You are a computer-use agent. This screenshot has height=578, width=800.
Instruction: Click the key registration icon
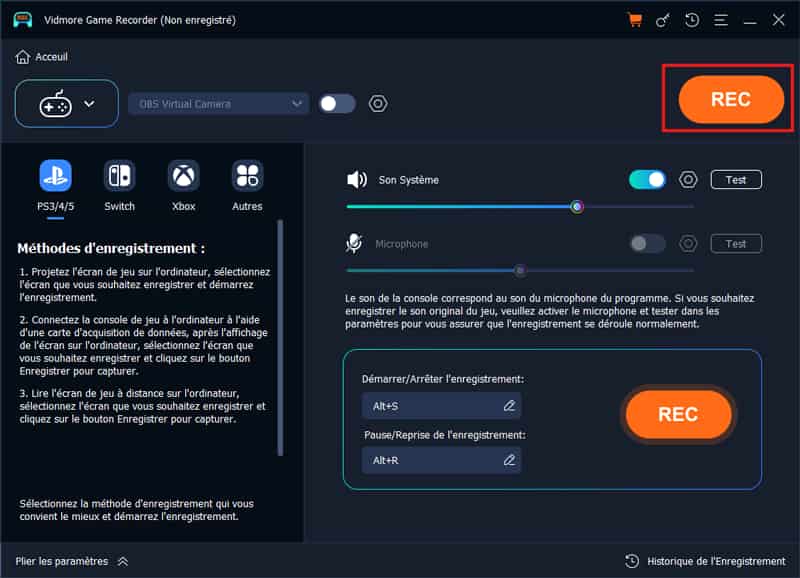click(x=662, y=20)
